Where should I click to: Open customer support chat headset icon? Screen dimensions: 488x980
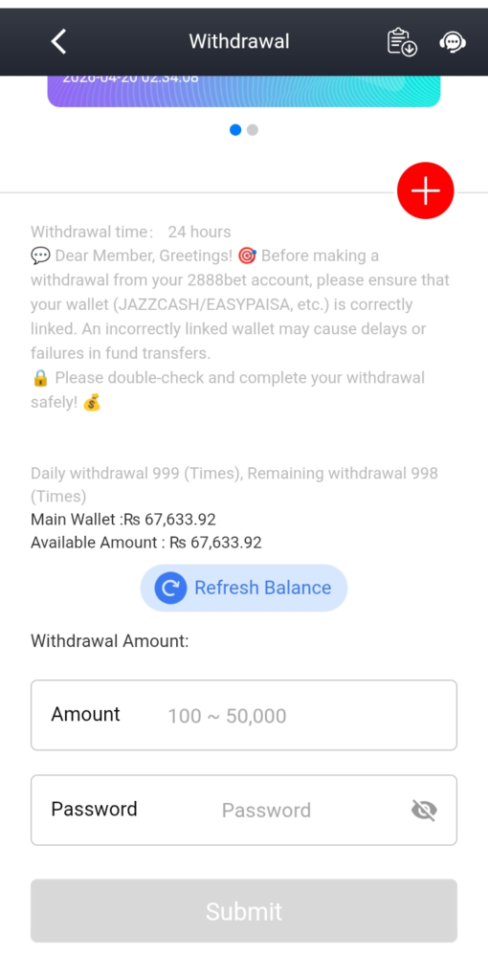(x=453, y=42)
